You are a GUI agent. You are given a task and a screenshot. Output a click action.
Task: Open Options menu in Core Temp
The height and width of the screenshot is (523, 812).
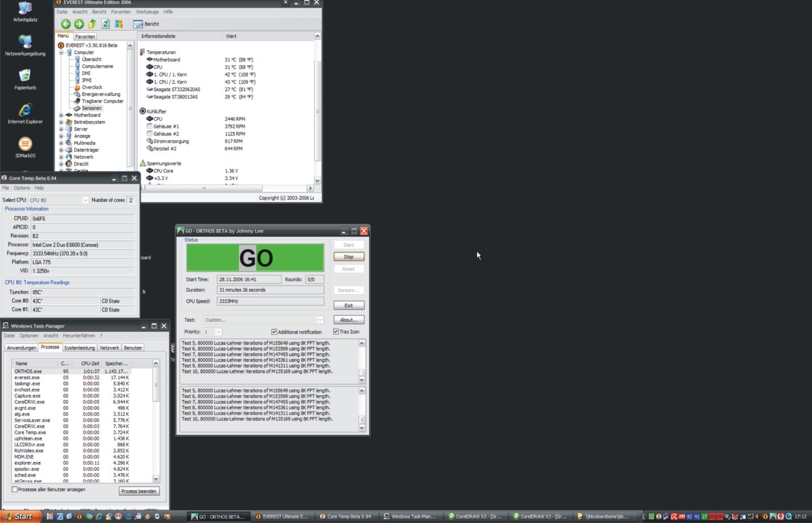[22, 188]
